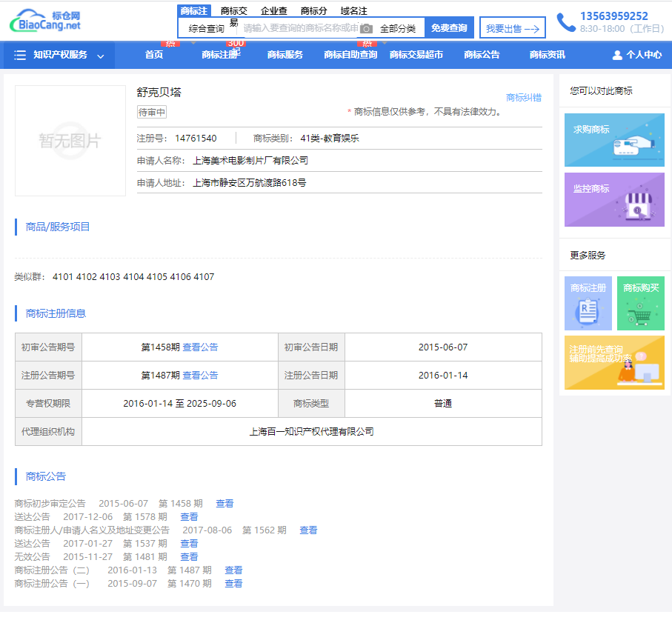
Task: Expand the 知识产权服务 menu
Action: 59,55
